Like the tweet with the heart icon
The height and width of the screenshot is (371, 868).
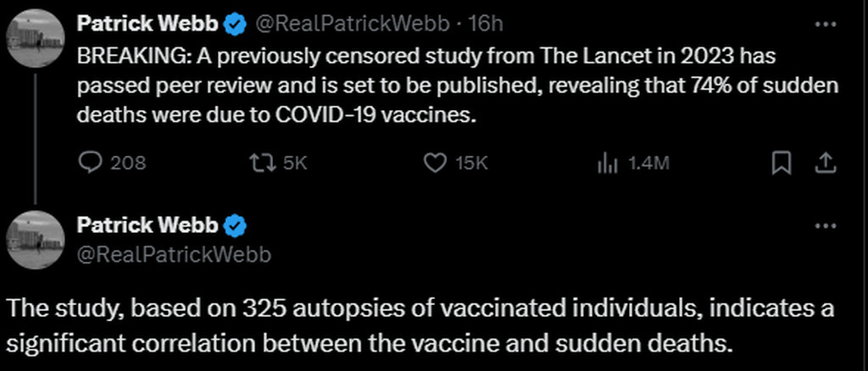435,163
